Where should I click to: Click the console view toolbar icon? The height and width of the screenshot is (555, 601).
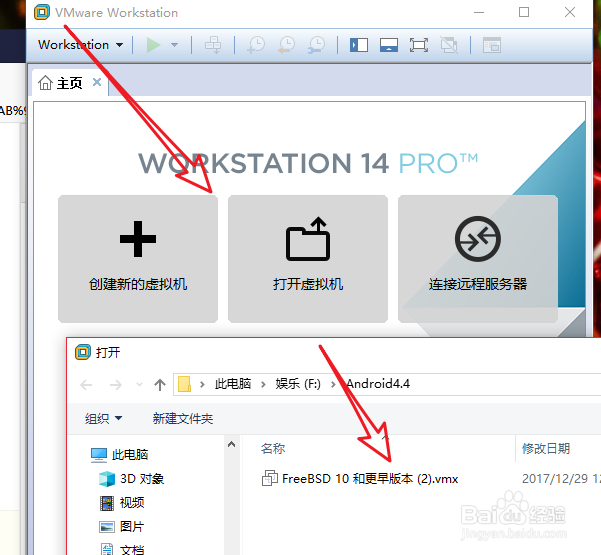click(492, 45)
